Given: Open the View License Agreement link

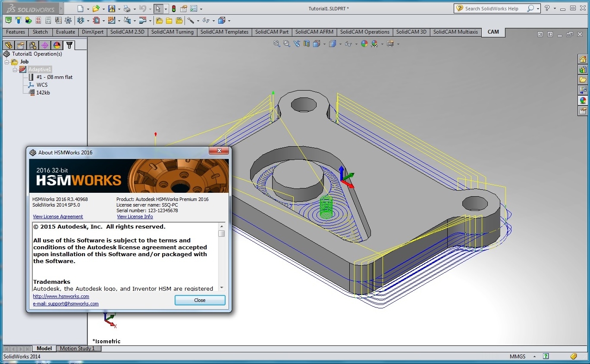Looking at the screenshot, I should tap(58, 217).
